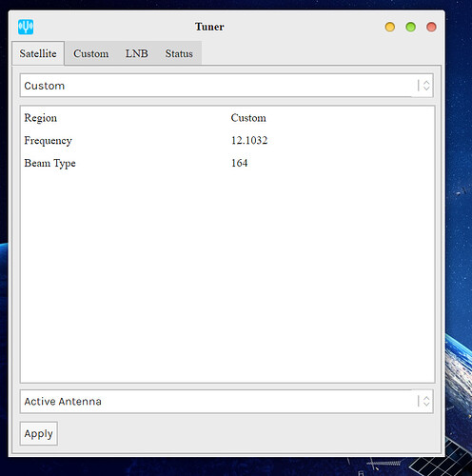The width and height of the screenshot is (472, 476).
Task: Open the Custom satellite dropdown
Action: [x=226, y=86]
